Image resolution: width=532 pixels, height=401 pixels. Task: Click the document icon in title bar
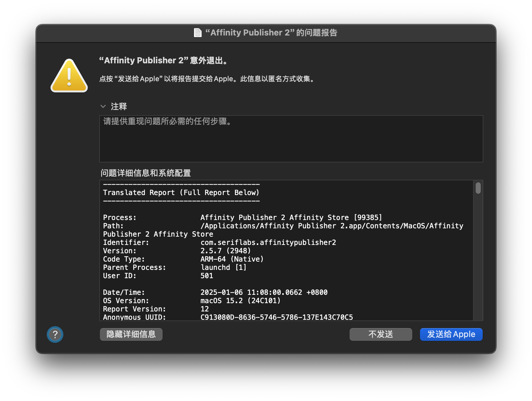(x=198, y=33)
